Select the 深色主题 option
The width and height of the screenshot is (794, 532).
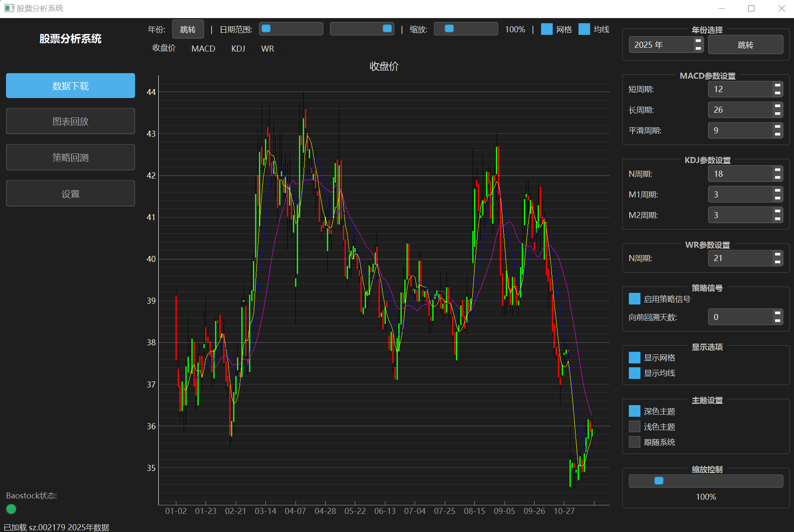(x=634, y=411)
